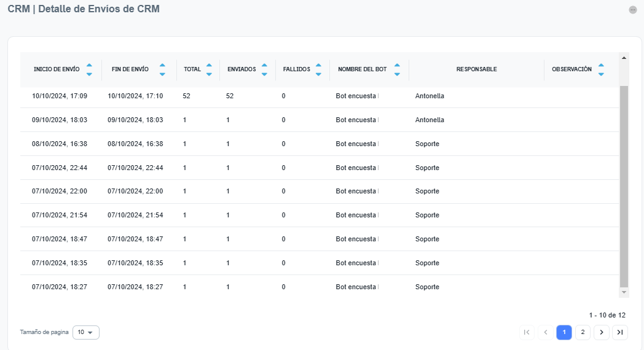644x350 pixels.
Task: Go to next page arrow
Action: tap(601, 332)
